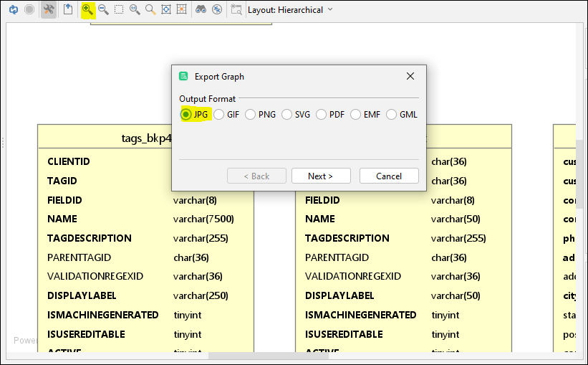Viewport: 588px width, 365px height.
Task: Click the disabled < Back button
Action: (x=256, y=176)
